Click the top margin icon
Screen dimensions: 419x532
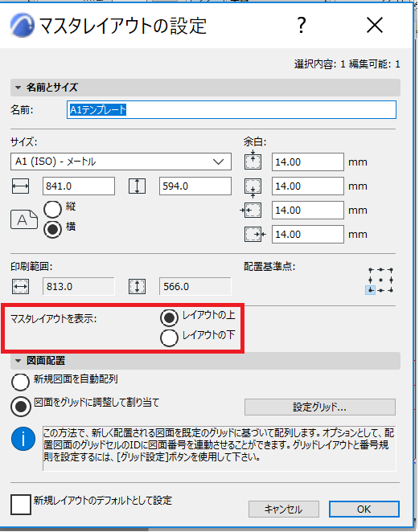253,161
